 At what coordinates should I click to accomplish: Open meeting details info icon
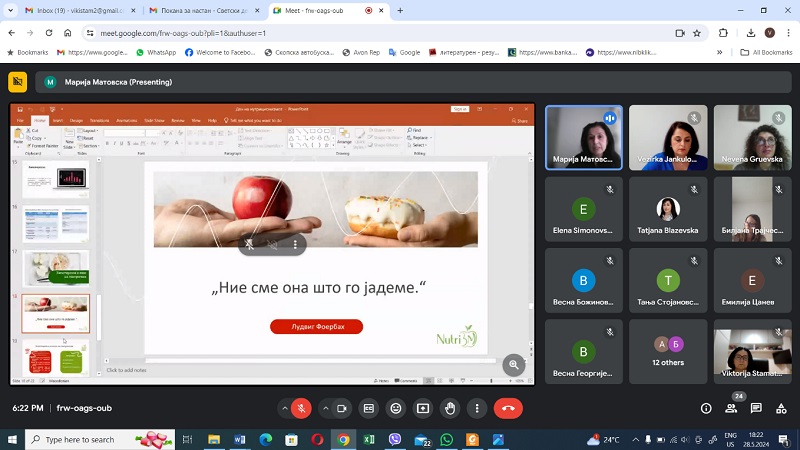coord(706,408)
